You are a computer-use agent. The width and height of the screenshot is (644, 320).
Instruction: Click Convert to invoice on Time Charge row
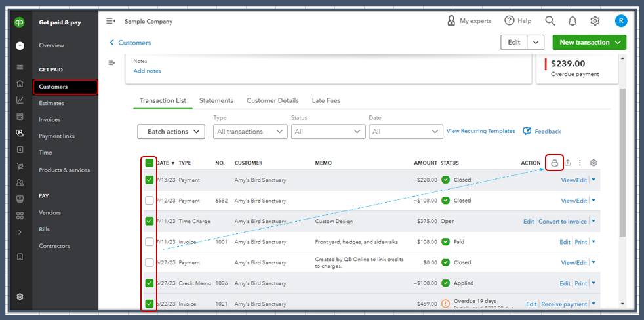point(563,222)
